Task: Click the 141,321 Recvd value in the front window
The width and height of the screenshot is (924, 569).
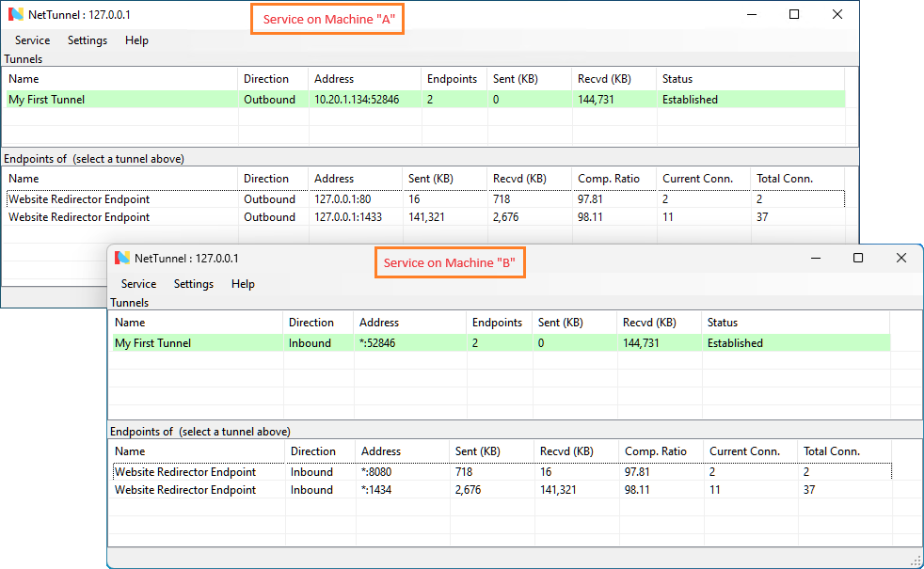Action: coord(558,490)
